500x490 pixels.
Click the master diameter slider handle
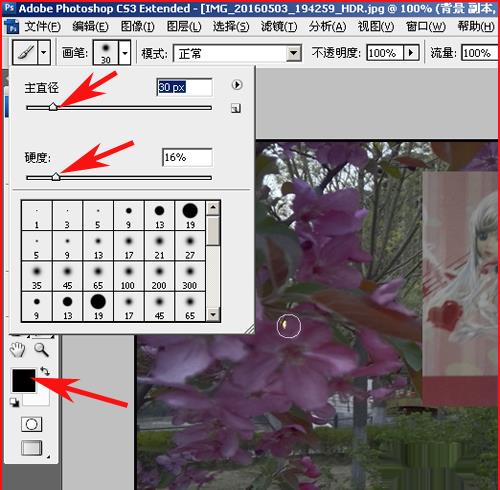pyautogui.click(x=53, y=107)
